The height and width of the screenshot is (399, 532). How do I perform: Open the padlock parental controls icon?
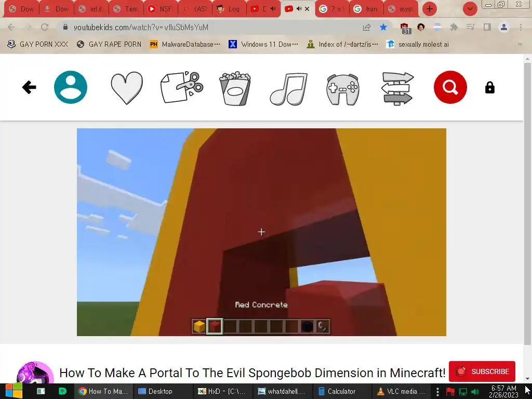[489, 87]
